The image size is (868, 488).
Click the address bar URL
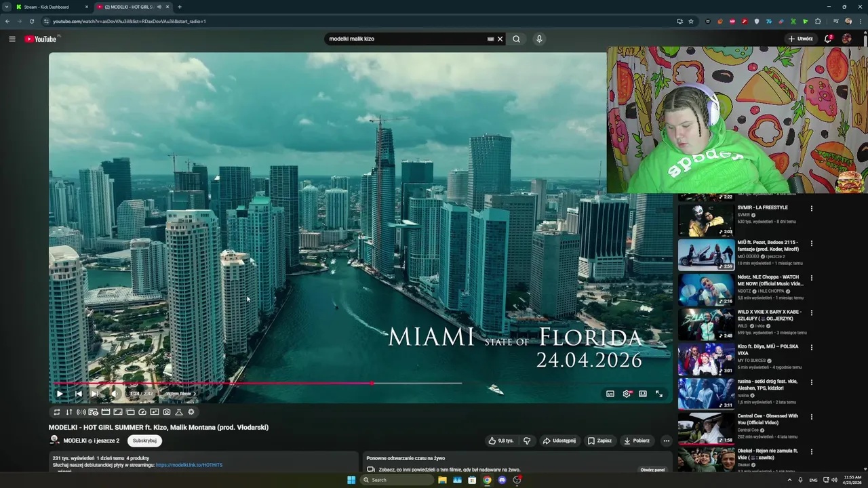(x=130, y=21)
